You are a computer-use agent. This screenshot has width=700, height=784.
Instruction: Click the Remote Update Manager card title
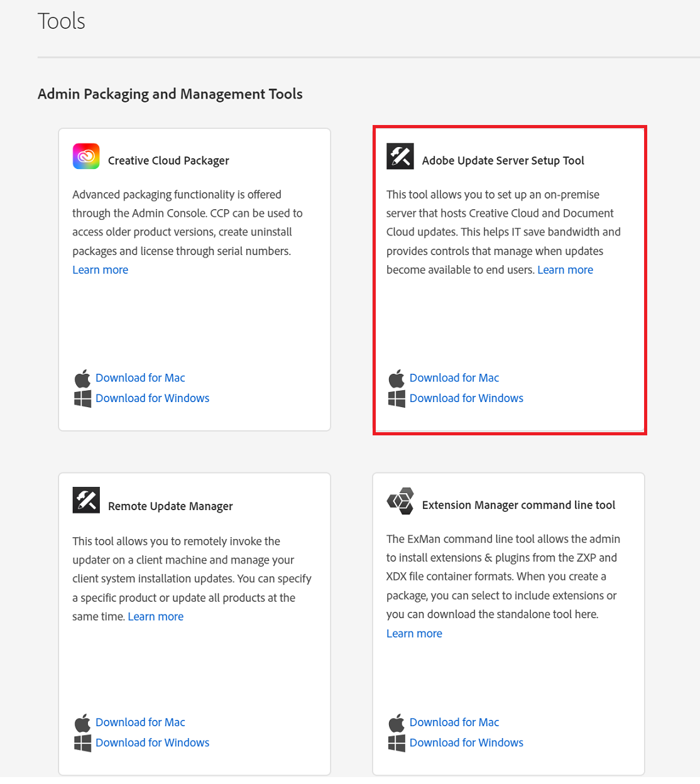point(170,506)
